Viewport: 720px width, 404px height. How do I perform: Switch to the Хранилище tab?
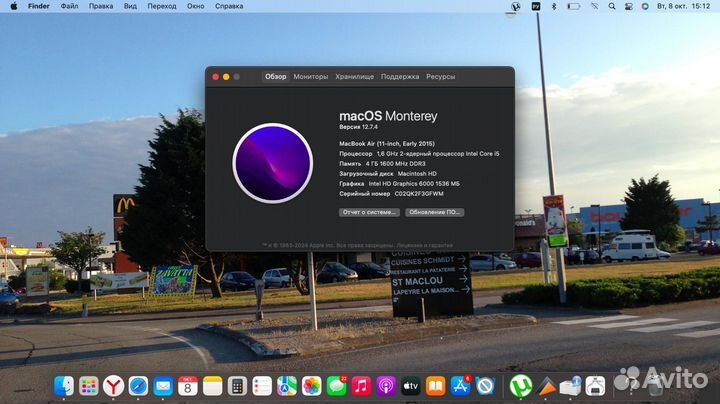tap(354, 77)
